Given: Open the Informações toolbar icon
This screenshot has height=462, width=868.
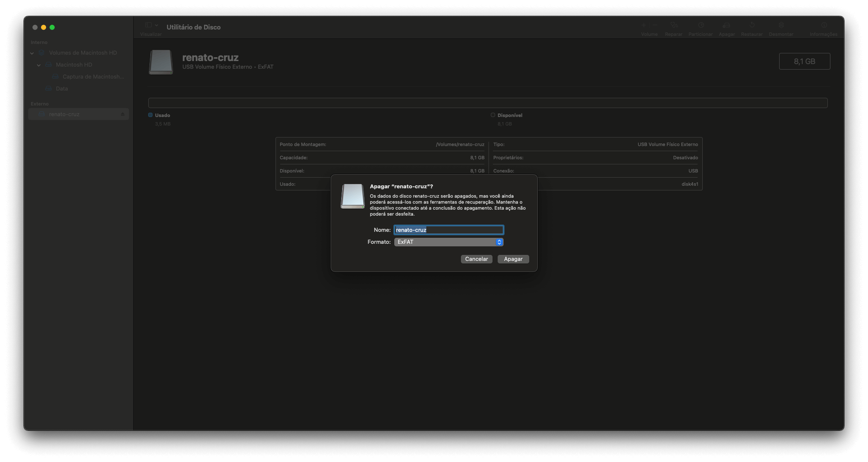Looking at the screenshot, I should [824, 25].
